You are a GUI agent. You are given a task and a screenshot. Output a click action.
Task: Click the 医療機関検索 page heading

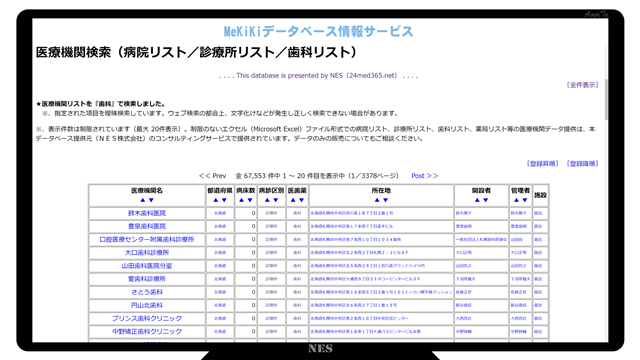pyautogui.click(x=197, y=52)
